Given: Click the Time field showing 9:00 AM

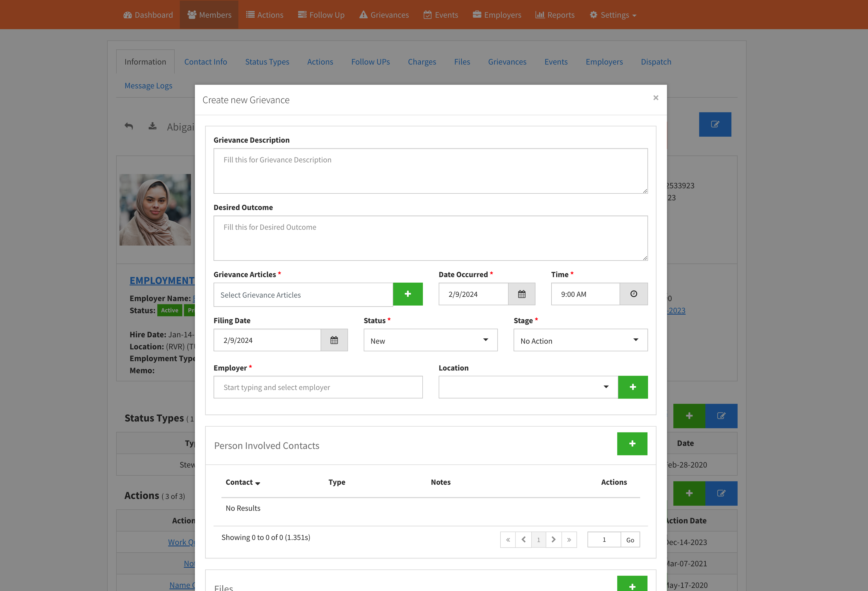Looking at the screenshot, I should click(x=585, y=294).
